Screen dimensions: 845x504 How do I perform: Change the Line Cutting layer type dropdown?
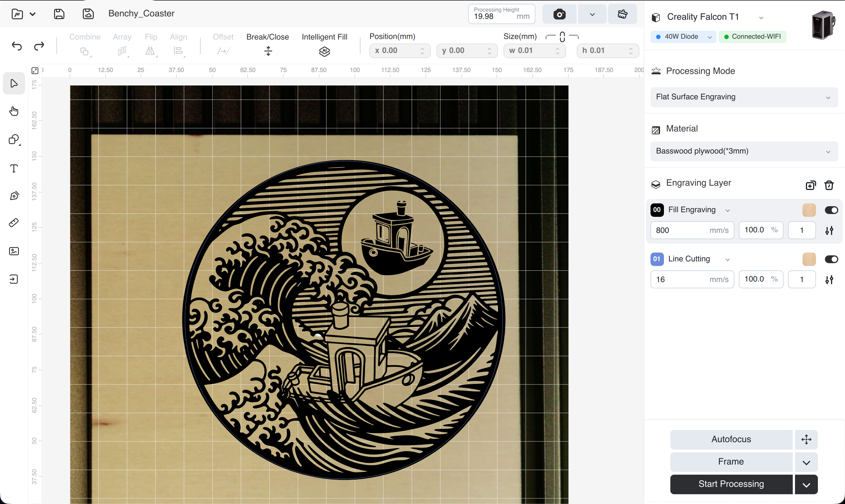point(727,260)
